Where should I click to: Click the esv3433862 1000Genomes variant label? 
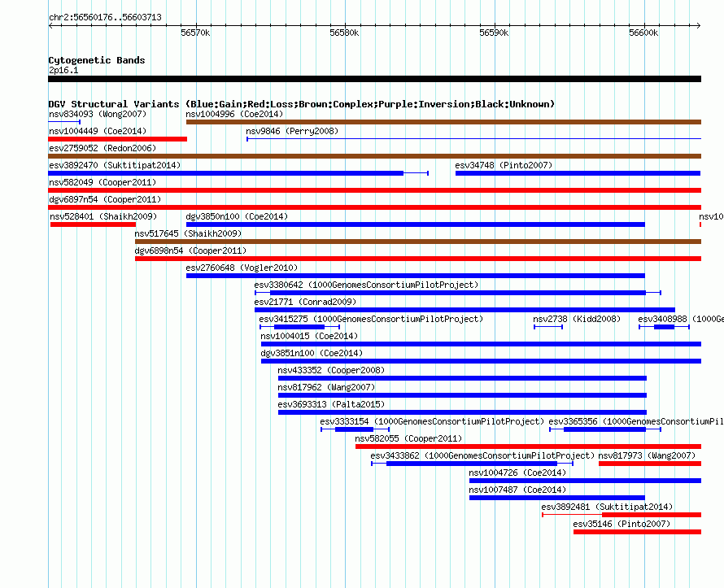coord(482,455)
